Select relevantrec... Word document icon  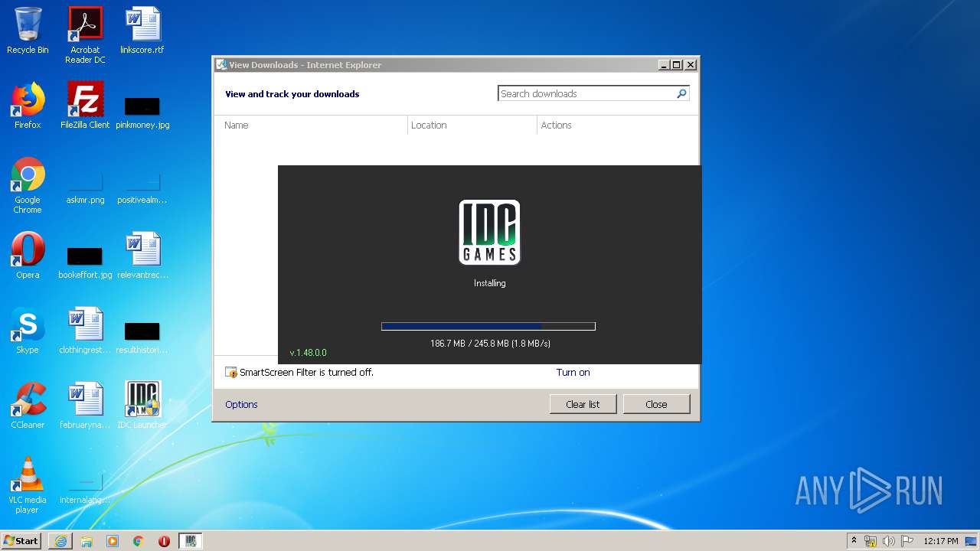pos(142,256)
